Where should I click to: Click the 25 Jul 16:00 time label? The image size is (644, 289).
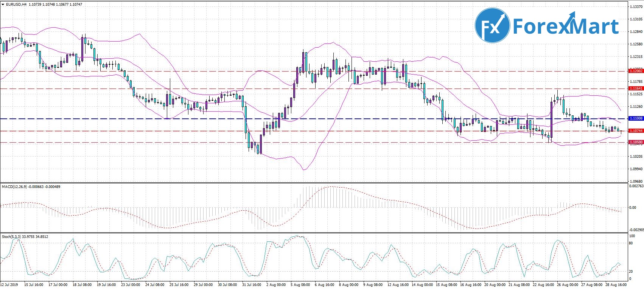(179, 285)
